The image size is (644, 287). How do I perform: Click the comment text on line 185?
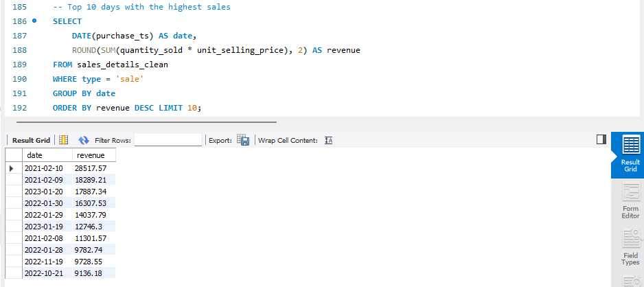click(141, 7)
